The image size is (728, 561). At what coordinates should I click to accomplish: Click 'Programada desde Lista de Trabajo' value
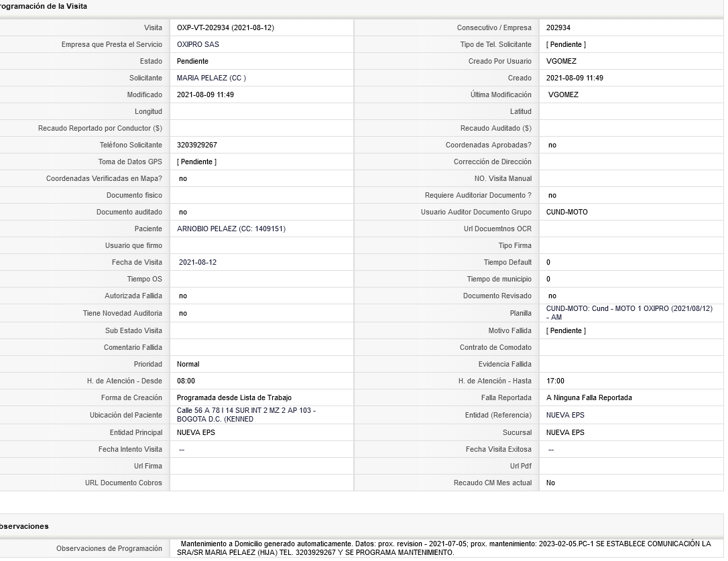pos(234,397)
